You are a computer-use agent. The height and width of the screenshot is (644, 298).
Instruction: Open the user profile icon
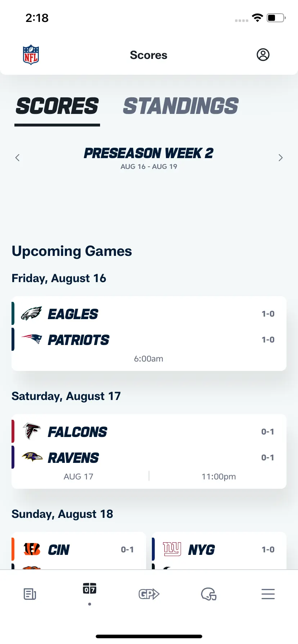coord(263,55)
